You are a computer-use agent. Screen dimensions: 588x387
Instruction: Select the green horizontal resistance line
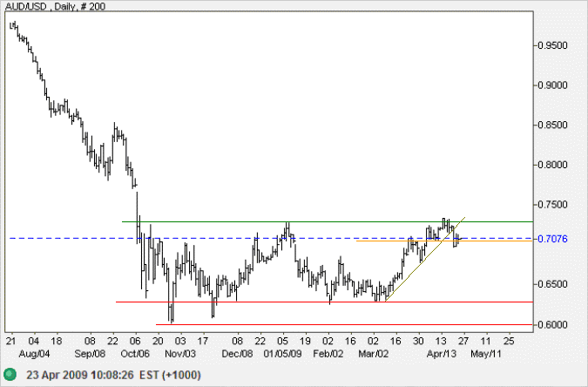[328, 222]
